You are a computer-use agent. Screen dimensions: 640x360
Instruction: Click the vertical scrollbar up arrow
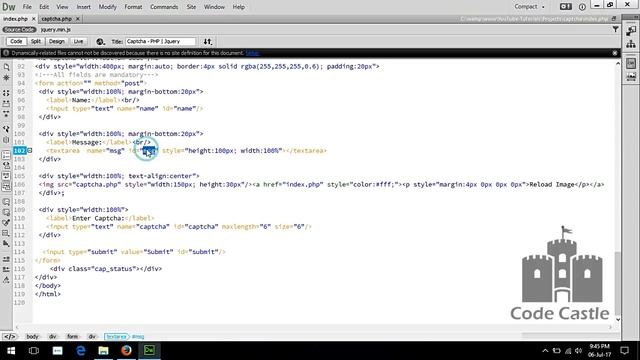[x=618, y=64]
